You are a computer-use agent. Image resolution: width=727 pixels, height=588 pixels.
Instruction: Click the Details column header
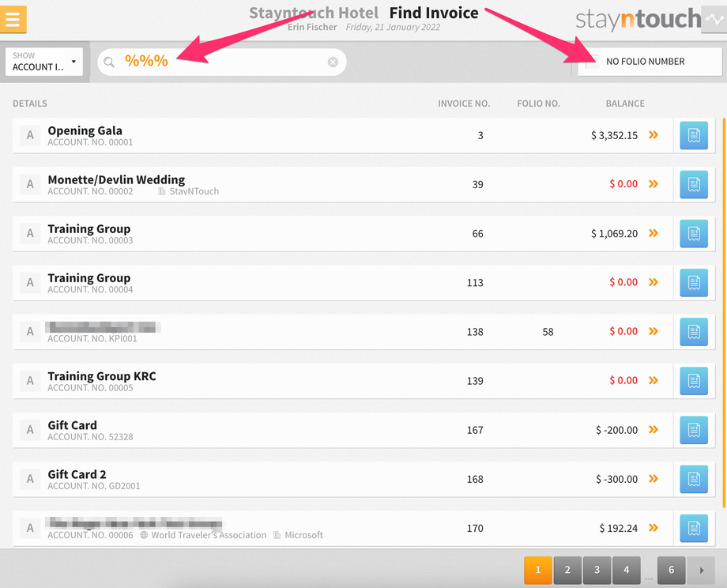tap(30, 104)
